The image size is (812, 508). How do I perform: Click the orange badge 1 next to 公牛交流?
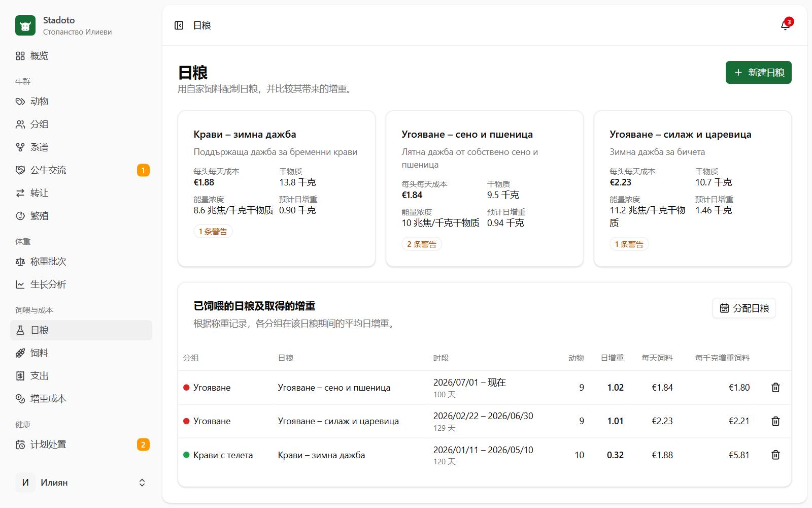click(143, 170)
